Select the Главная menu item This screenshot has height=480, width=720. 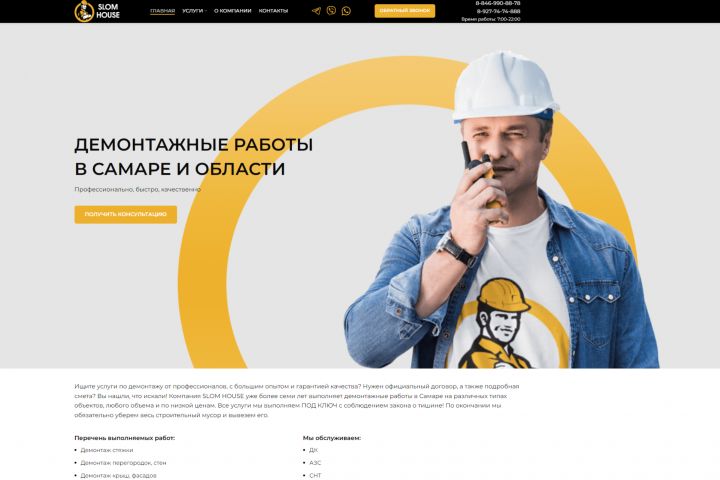pos(163,11)
